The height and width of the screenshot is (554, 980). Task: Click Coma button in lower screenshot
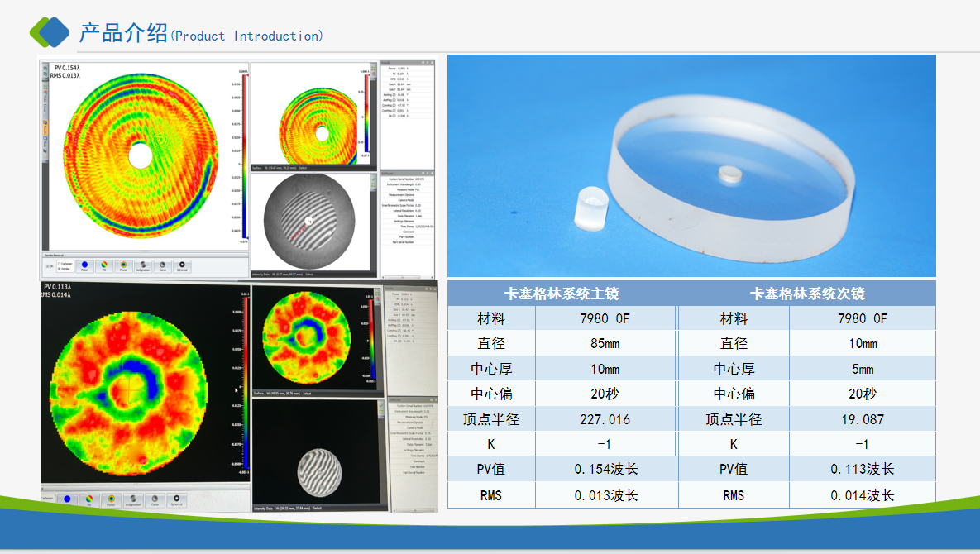(x=155, y=500)
